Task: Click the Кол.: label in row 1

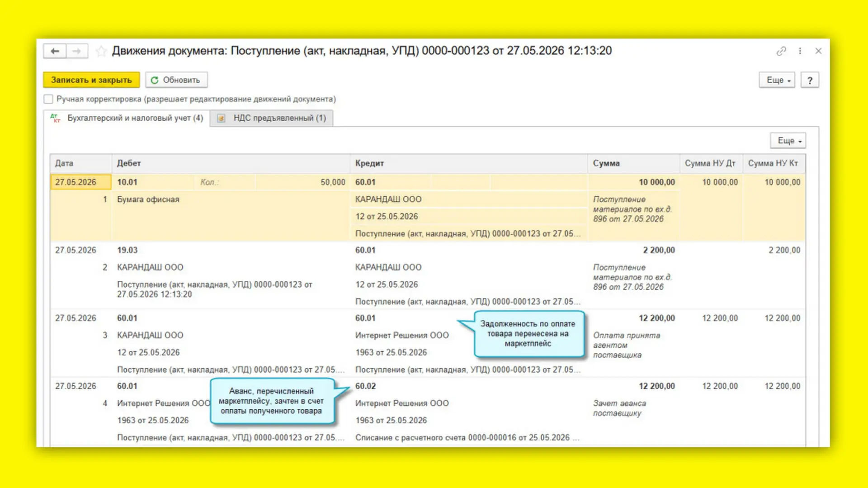Action: pyautogui.click(x=209, y=182)
